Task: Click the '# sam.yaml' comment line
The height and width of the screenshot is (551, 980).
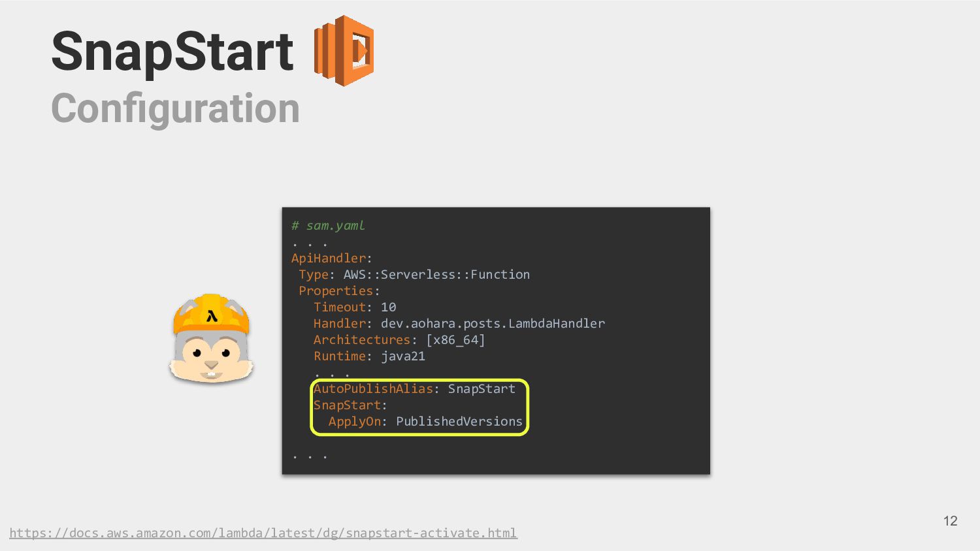Action: [328, 225]
